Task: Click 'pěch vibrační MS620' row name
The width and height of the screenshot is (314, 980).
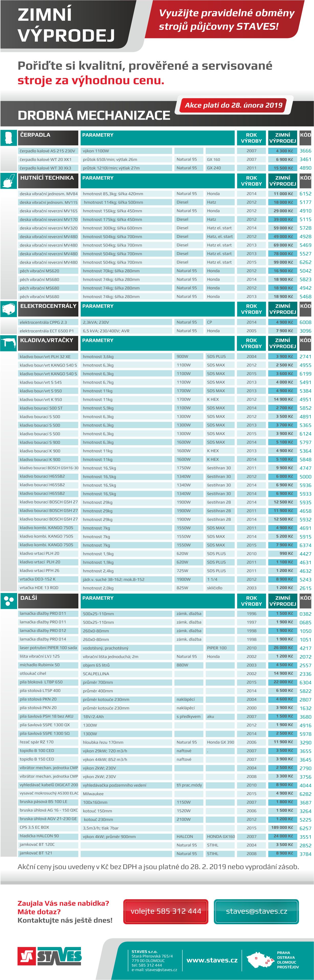Action: pyautogui.click(x=40, y=271)
